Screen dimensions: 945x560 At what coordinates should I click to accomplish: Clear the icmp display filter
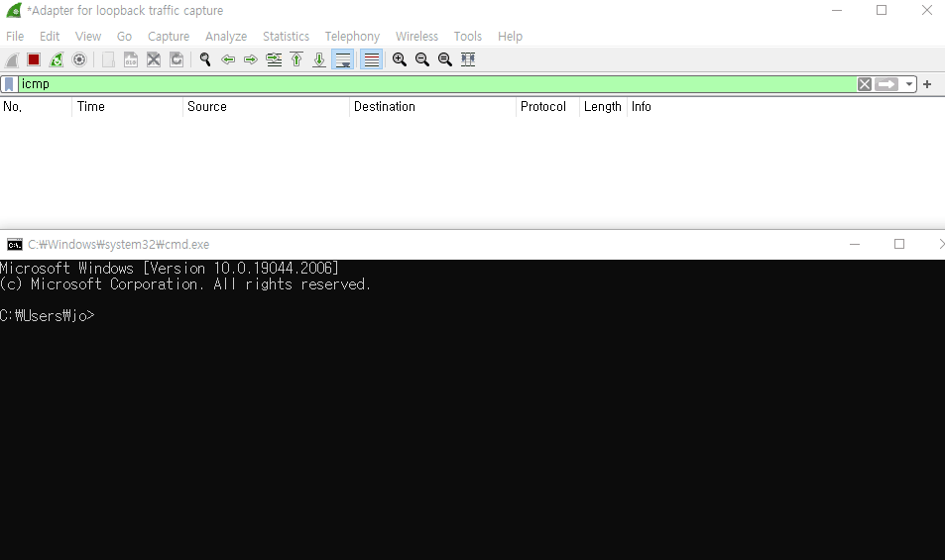[865, 84]
